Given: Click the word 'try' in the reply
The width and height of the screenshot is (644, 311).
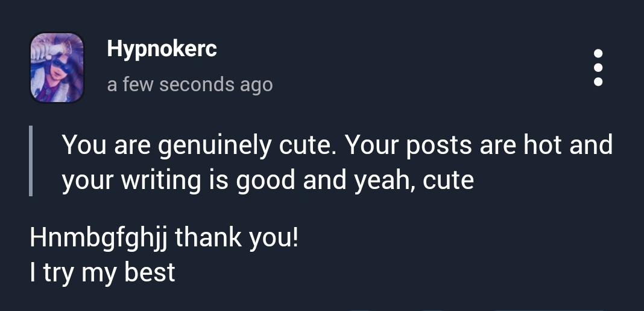Looking at the screenshot, I should point(58,274).
